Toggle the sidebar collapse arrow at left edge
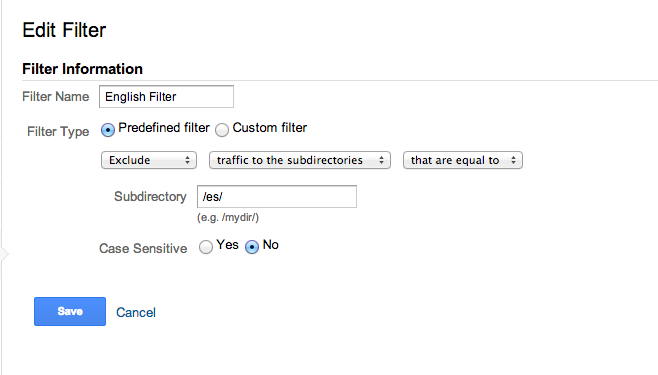Screen dimensions: 658x375 click(5, 254)
